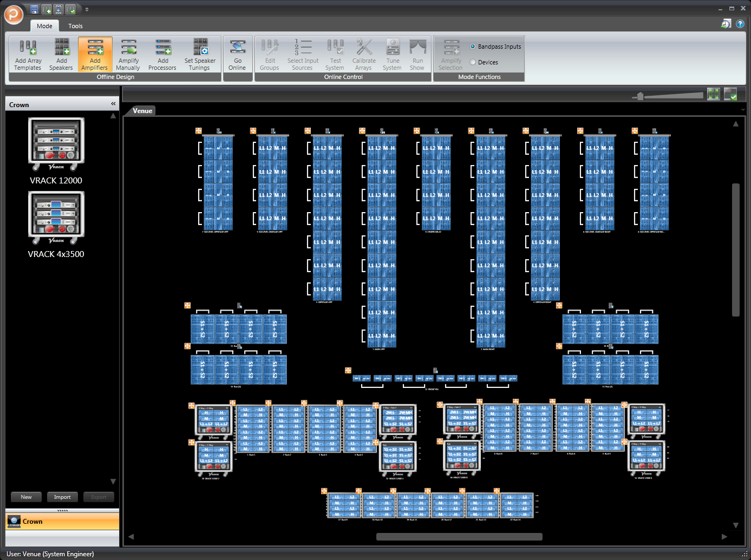Activate the Add Amplifiers tool
The image size is (751, 560).
tap(95, 54)
